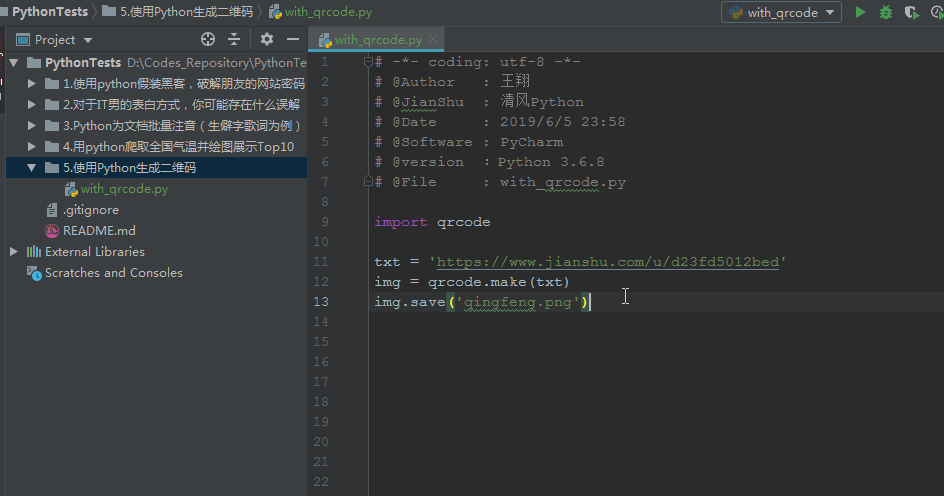944x496 pixels.
Task: Click the @Date 2019/6/5 comment line
Action: click(x=500, y=122)
